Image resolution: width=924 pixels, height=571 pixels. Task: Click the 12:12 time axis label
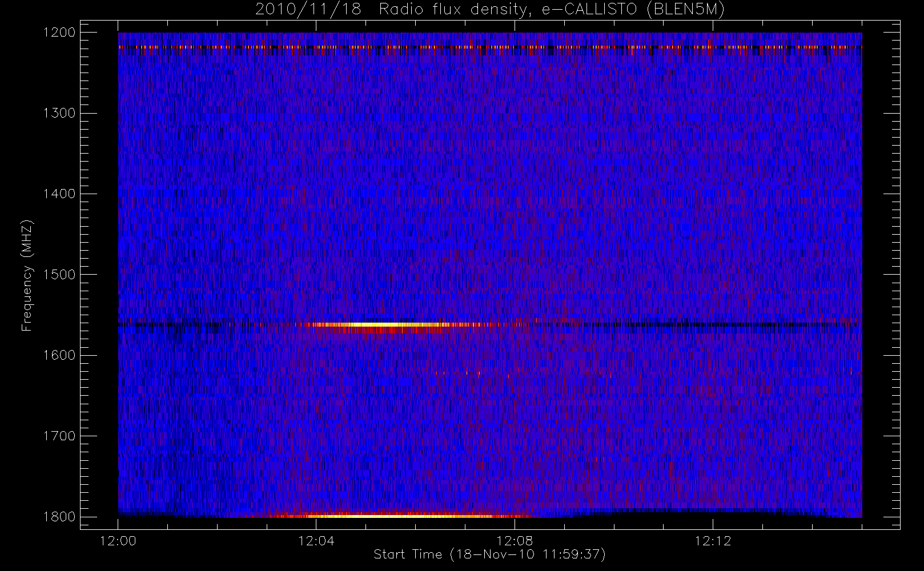(x=713, y=541)
